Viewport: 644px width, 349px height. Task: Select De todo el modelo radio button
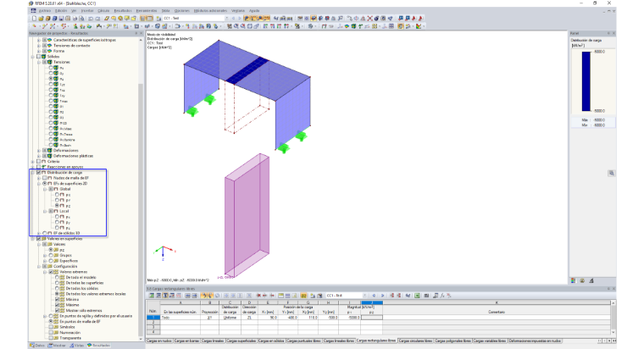pos(57,278)
